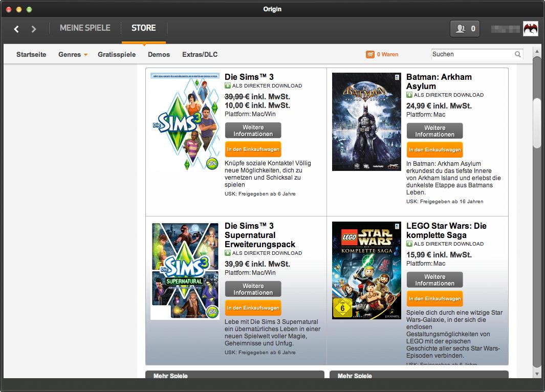
Task: Open the friends list icon showing 0
Action: point(465,29)
